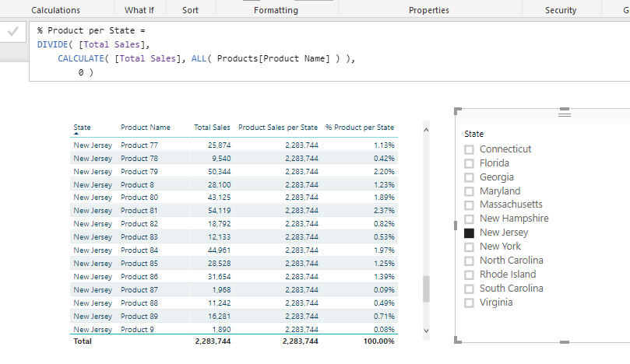
Task: Click the slicer left edge resize handle
Action: [456, 226]
